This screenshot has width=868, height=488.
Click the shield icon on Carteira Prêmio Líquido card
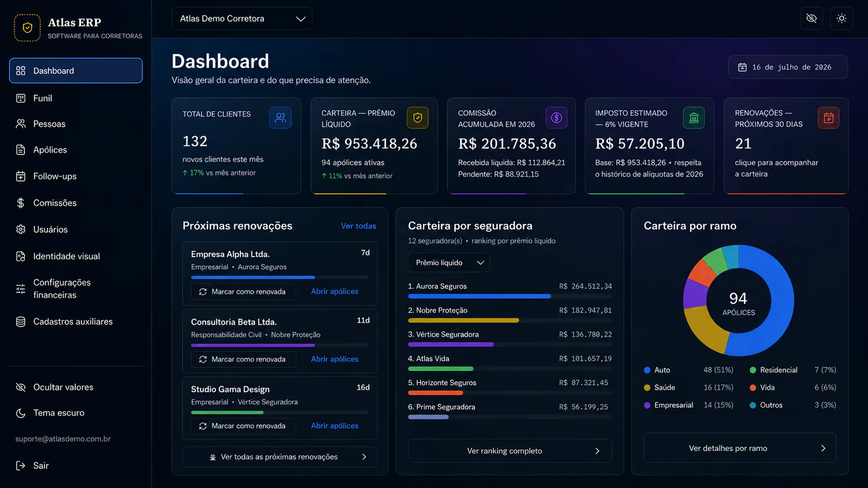(418, 118)
